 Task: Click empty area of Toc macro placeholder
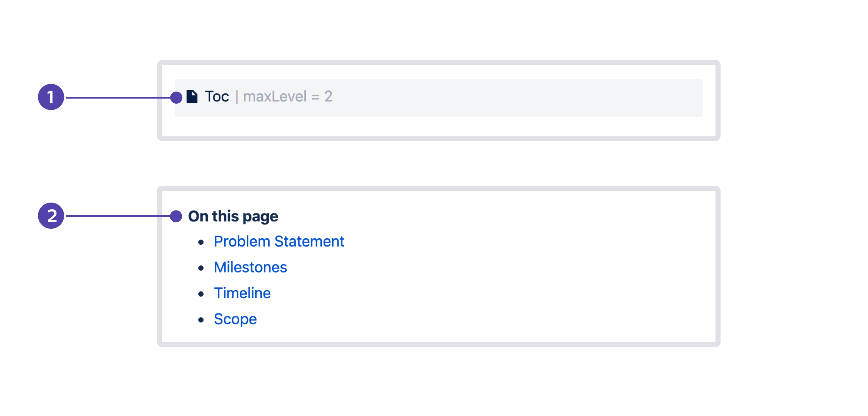(x=505, y=98)
